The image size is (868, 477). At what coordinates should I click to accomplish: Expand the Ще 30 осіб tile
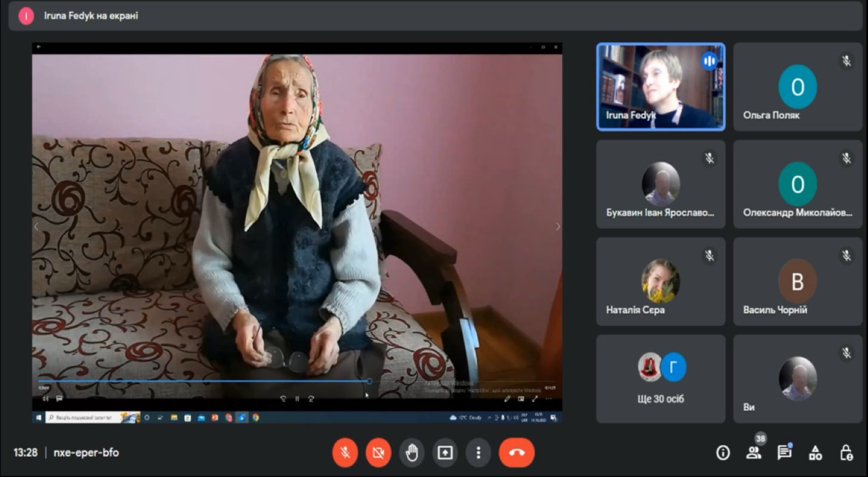[x=661, y=379]
